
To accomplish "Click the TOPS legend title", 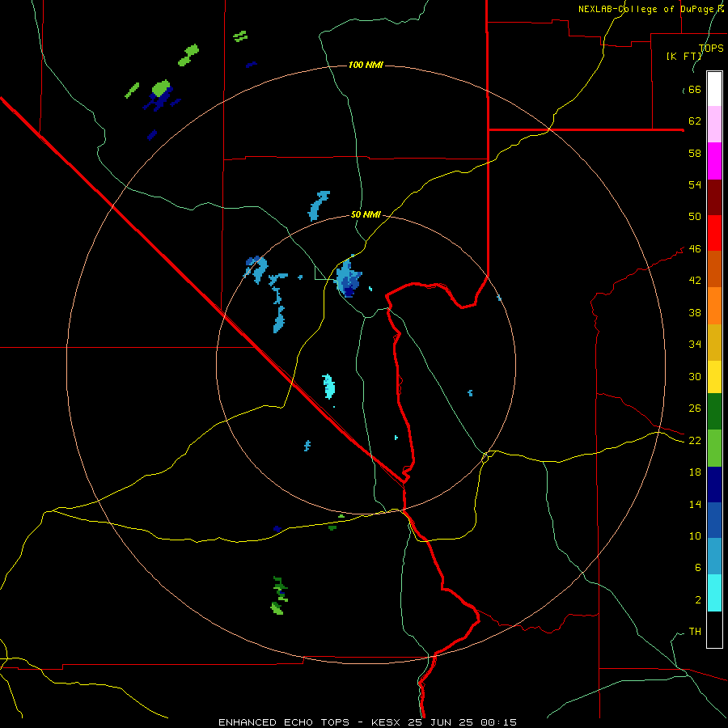I will tap(711, 48).
